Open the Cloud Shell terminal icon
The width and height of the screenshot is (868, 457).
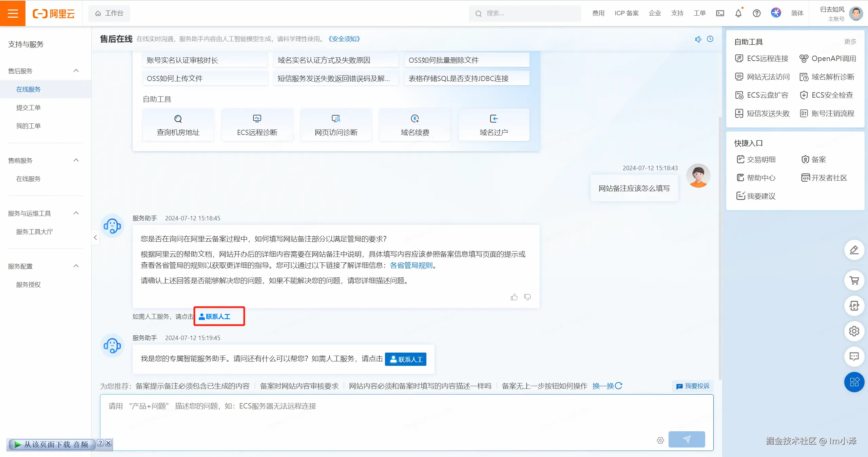tap(720, 13)
